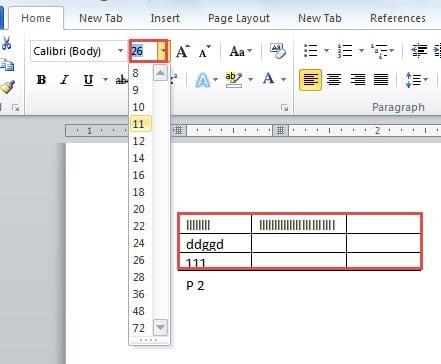Open the Clipboard dialog launcher
This screenshot has width=441, height=364.
click(x=15, y=107)
